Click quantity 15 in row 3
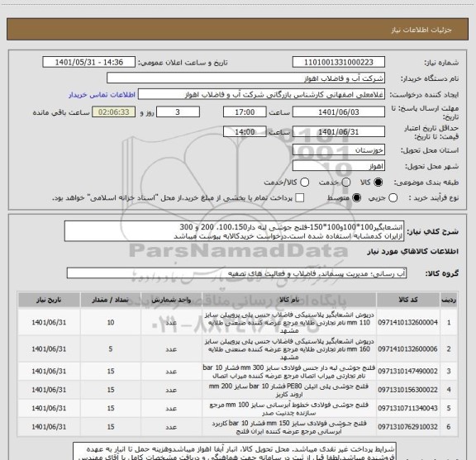 click(111, 371)
